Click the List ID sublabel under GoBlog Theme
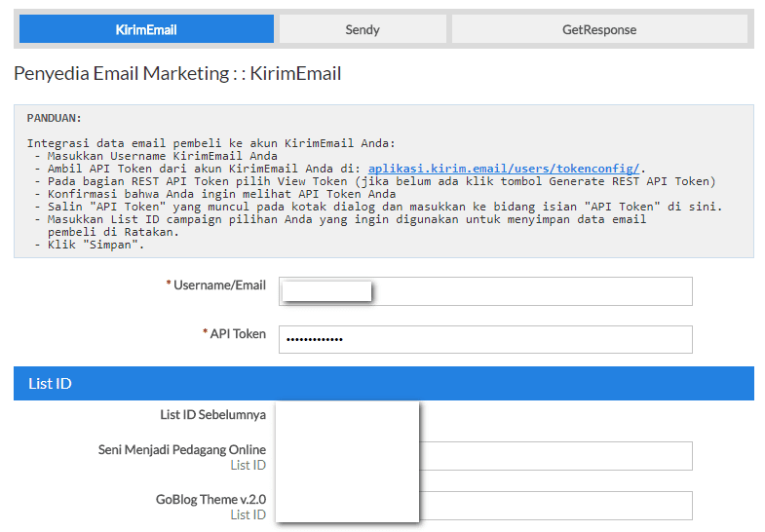The width and height of the screenshot is (765, 532). pyautogui.click(x=248, y=514)
